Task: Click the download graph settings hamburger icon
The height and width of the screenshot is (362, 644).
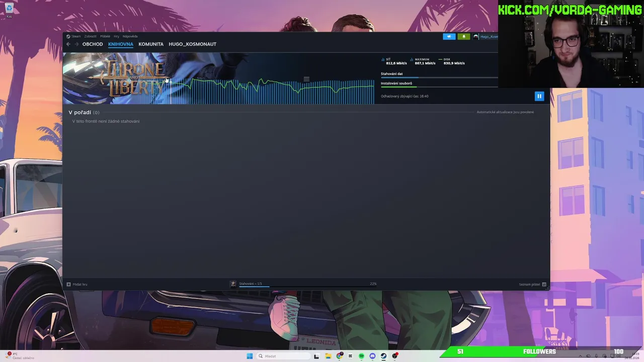Action: [306, 79]
